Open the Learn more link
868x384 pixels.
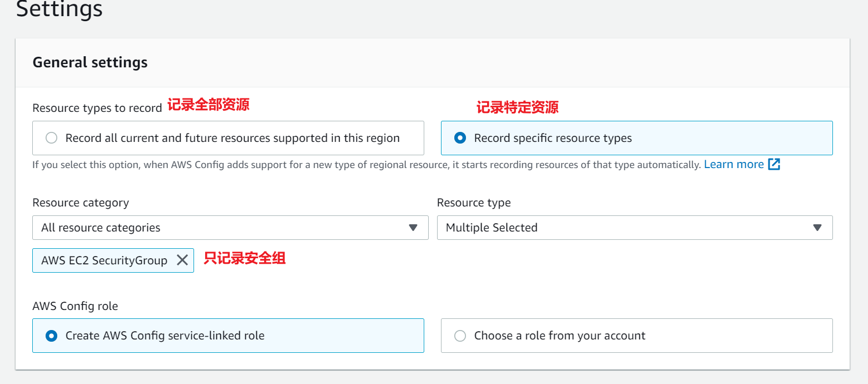[733, 164]
